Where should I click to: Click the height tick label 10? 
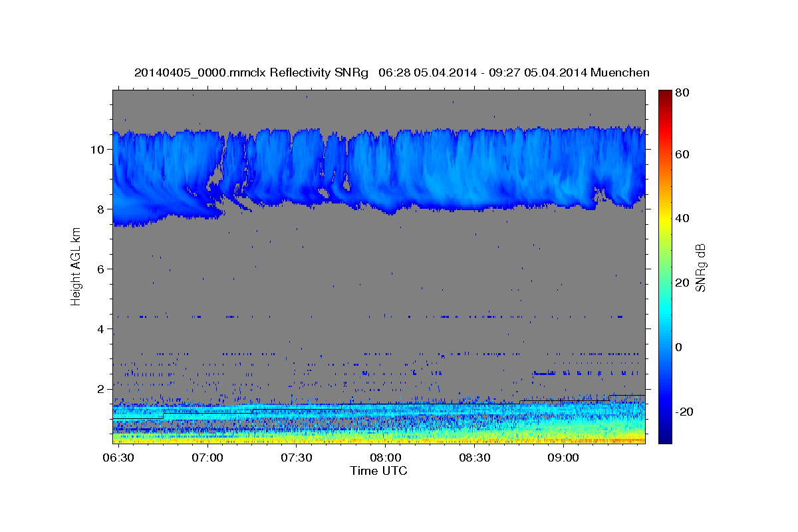pos(97,149)
